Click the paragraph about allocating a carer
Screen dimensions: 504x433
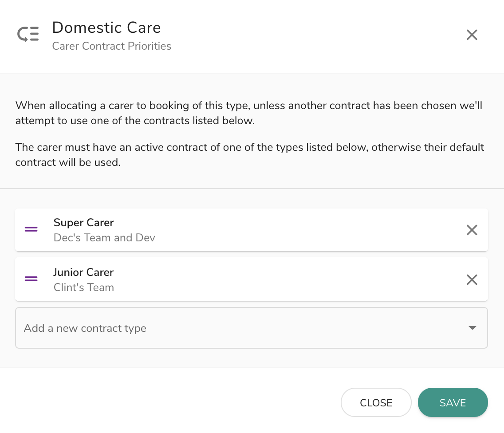click(249, 113)
